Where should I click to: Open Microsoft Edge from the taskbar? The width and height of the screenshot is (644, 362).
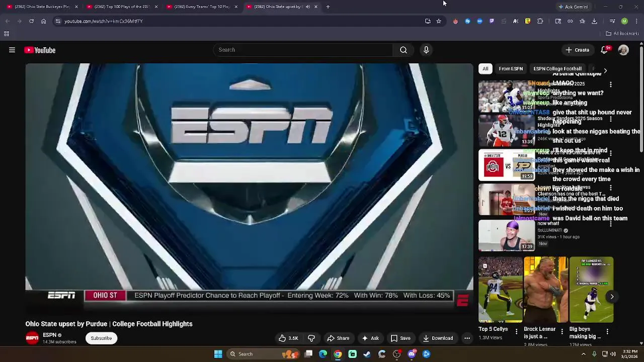[323, 354]
